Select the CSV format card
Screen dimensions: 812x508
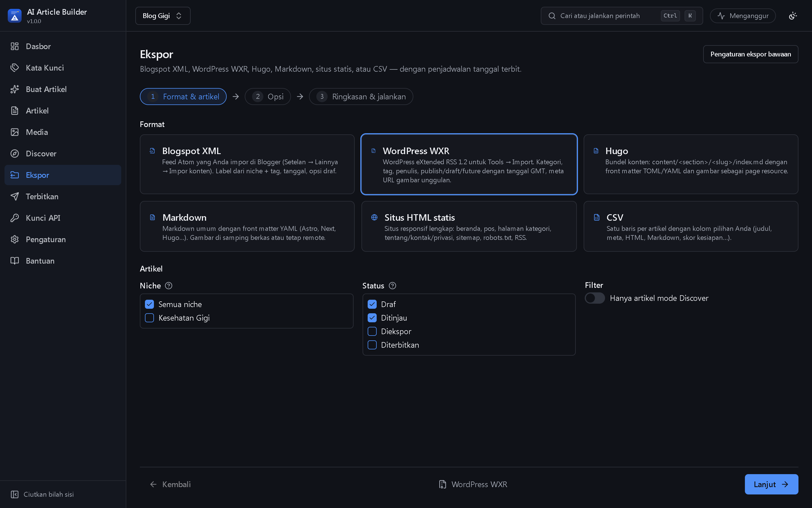click(691, 226)
